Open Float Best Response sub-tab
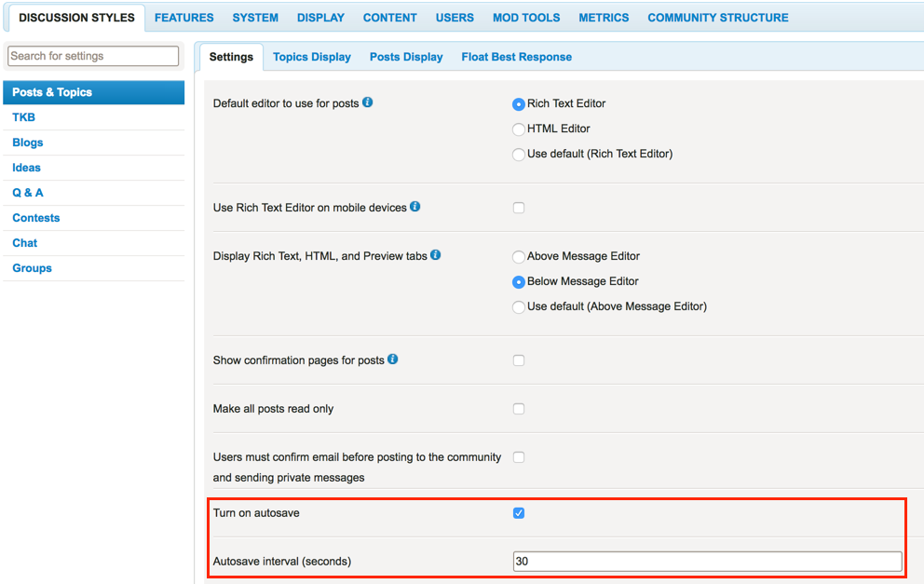The height and width of the screenshot is (584, 924). 516,57
